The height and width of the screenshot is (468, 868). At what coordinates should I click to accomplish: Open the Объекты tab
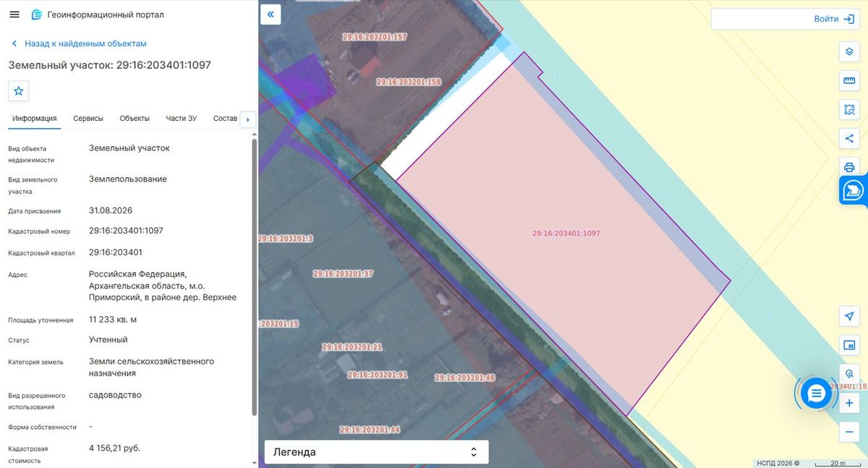pos(135,119)
